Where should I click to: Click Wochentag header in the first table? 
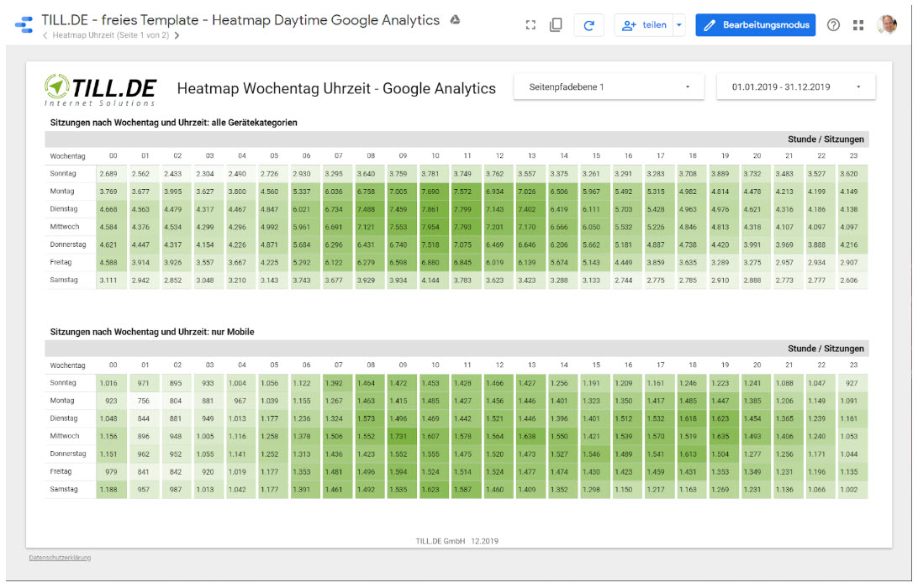click(67, 156)
